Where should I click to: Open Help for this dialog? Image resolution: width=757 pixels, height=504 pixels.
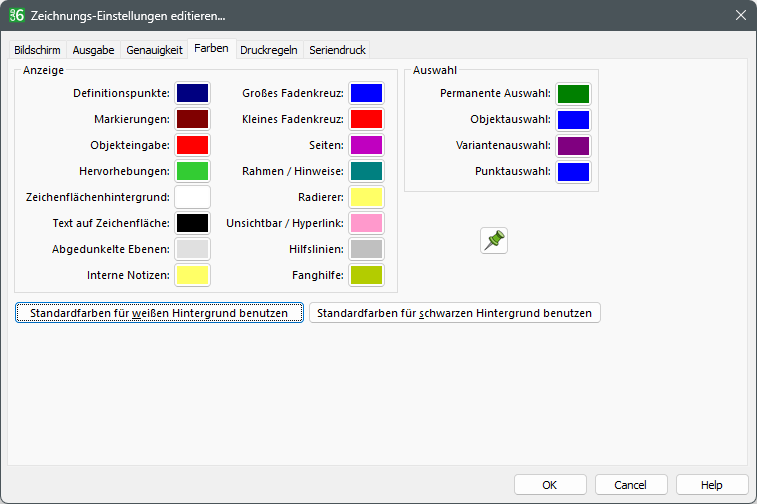tap(712, 485)
